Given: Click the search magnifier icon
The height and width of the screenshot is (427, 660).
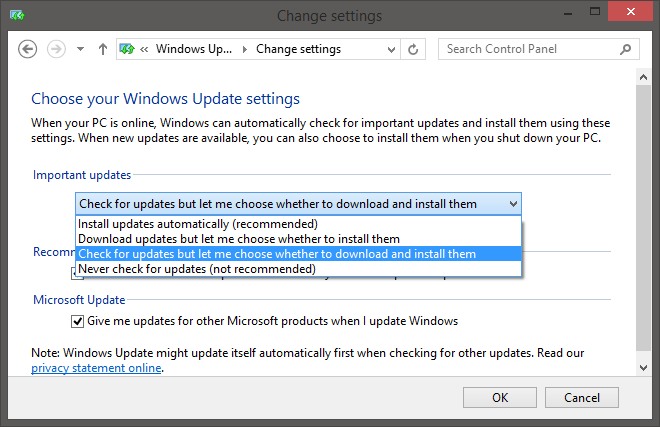Looking at the screenshot, I should tap(625, 49).
